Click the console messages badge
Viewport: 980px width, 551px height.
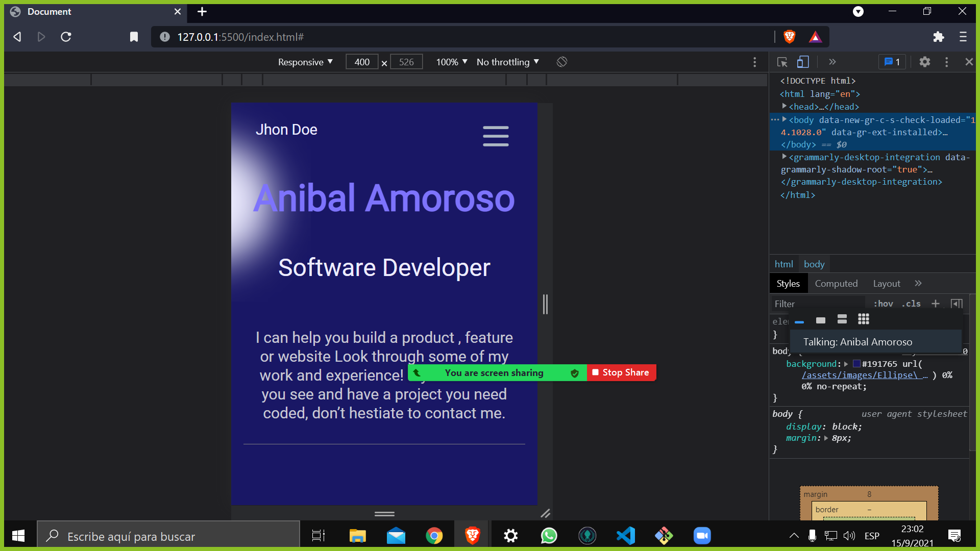892,62
